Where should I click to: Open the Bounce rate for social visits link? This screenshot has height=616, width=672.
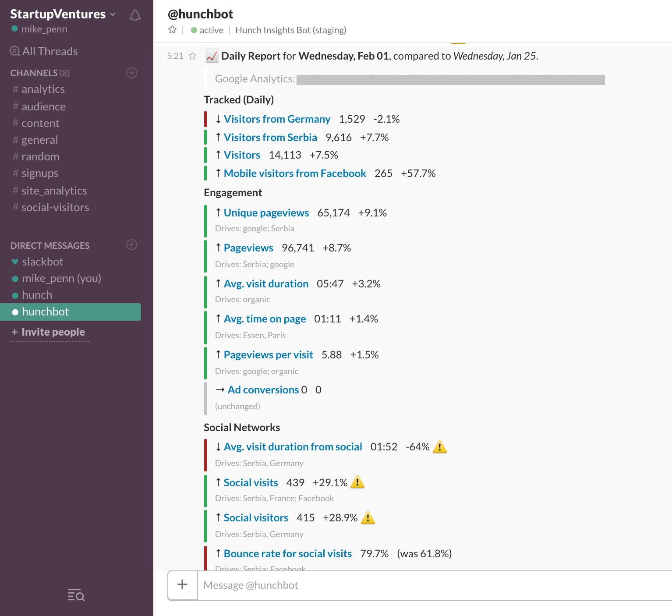288,554
